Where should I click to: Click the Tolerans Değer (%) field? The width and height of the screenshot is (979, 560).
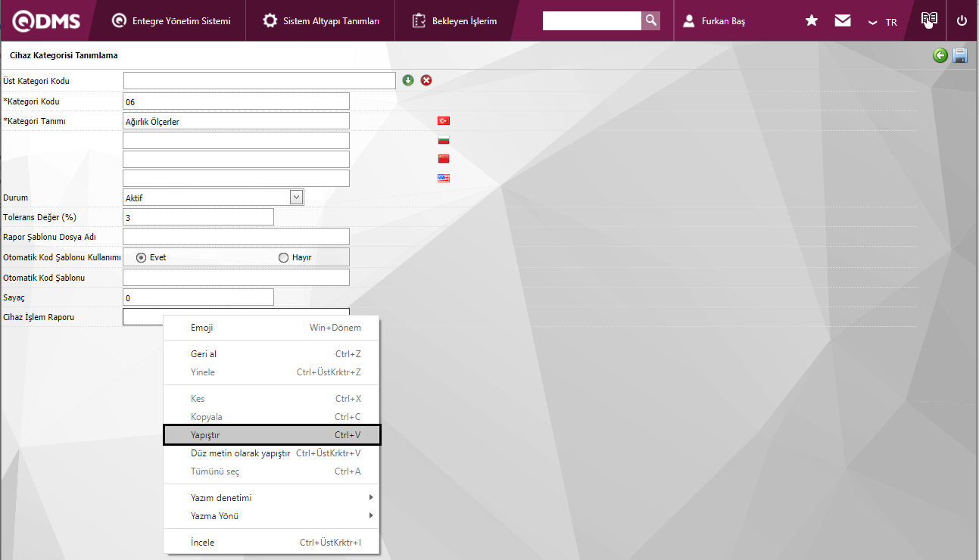pos(198,217)
